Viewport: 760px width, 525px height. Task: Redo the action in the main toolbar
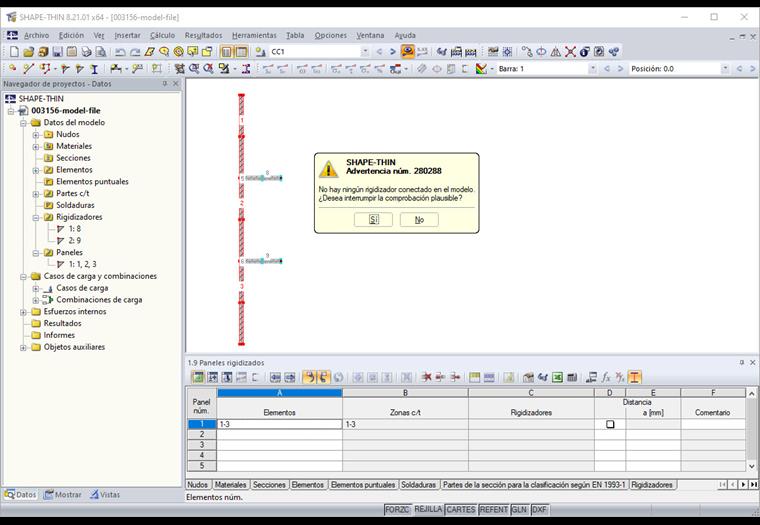(x=135, y=51)
